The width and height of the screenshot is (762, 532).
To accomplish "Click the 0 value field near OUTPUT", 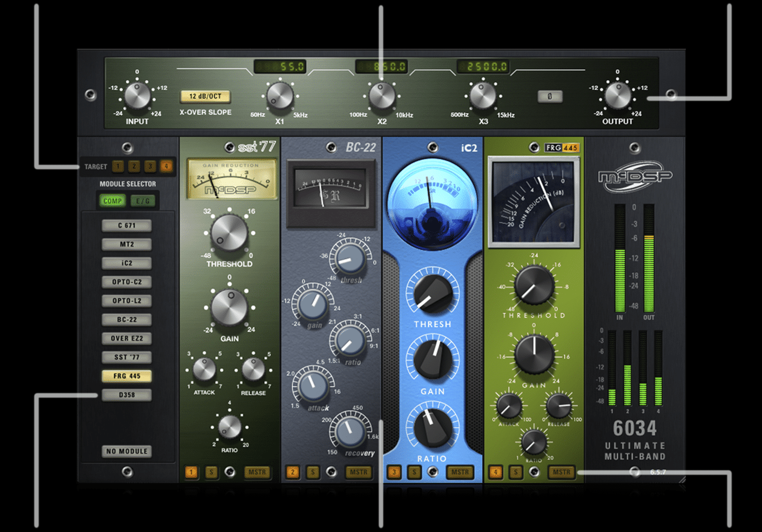I will (x=550, y=96).
